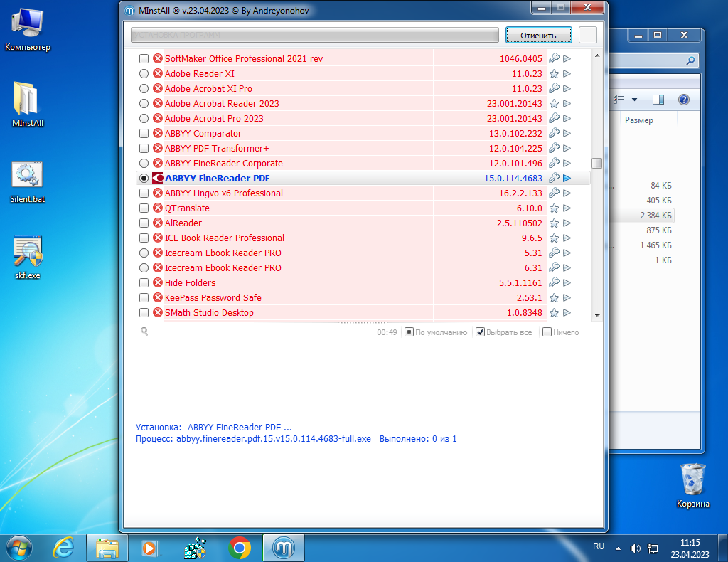This screenshot has width=728, height=562.
Task: Click the search magnifier icon below the list
Action: (144, 332)
